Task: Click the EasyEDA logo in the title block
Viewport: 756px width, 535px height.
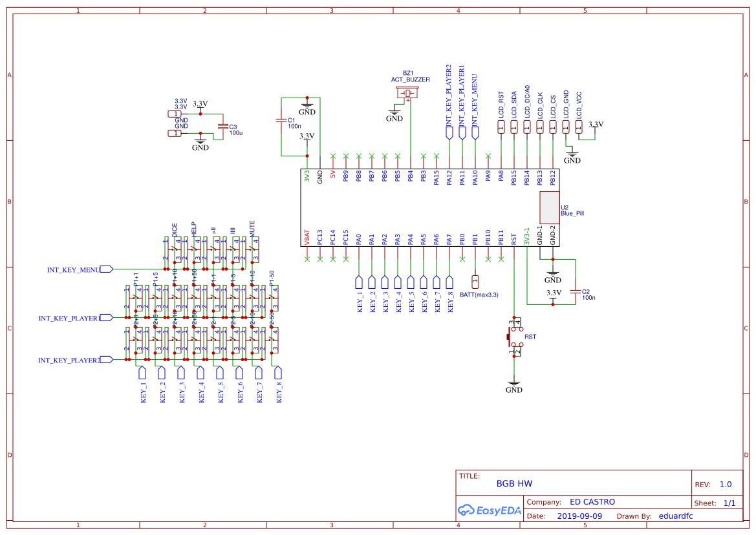Action: pyautogui.click(x=490, y=510)
